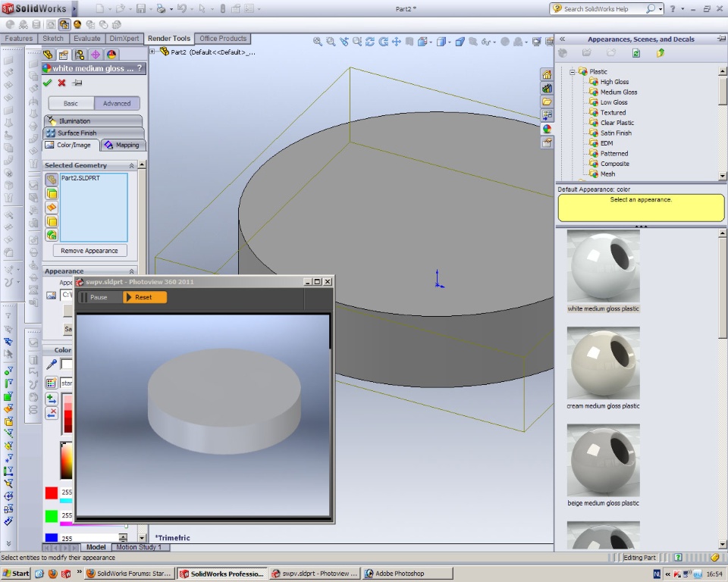This screenshot has height=582, width=728.
Task: Click the add current color to swatch icon
Action: (51, 399)
